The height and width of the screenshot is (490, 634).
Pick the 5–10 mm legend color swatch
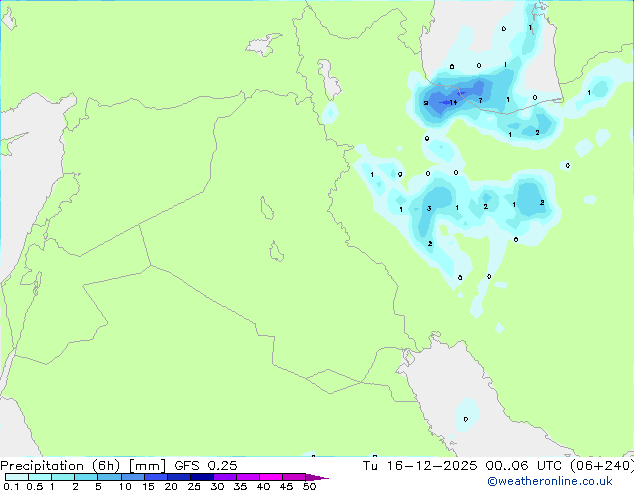110,477
